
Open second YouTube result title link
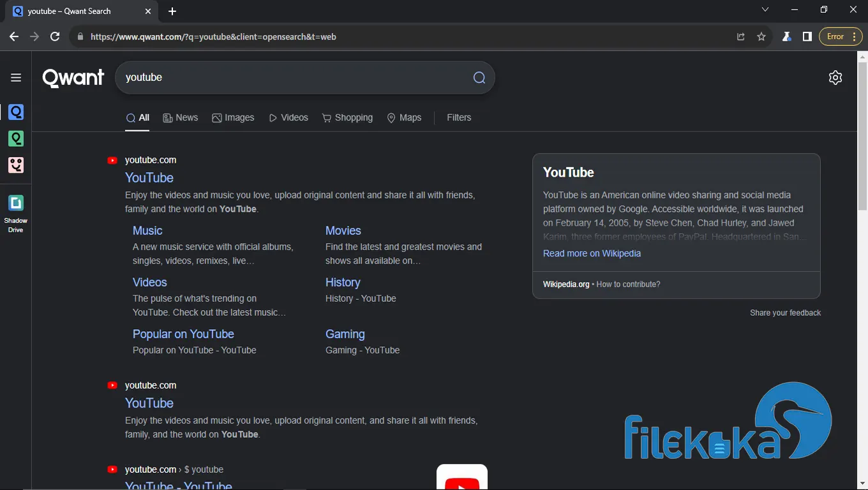pos(149,403)
